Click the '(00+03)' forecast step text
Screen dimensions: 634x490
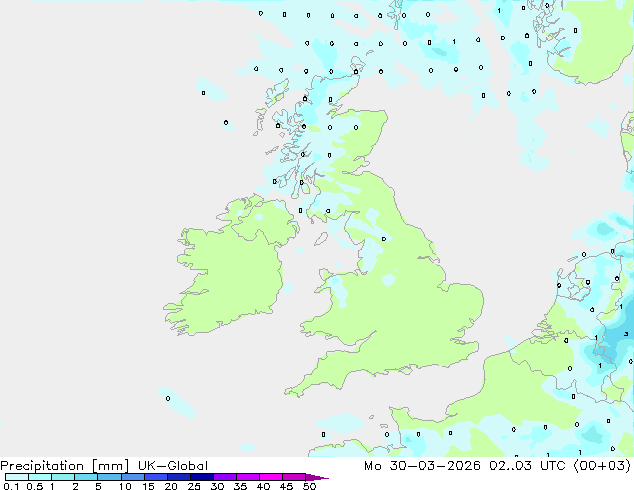pos(602,466)
